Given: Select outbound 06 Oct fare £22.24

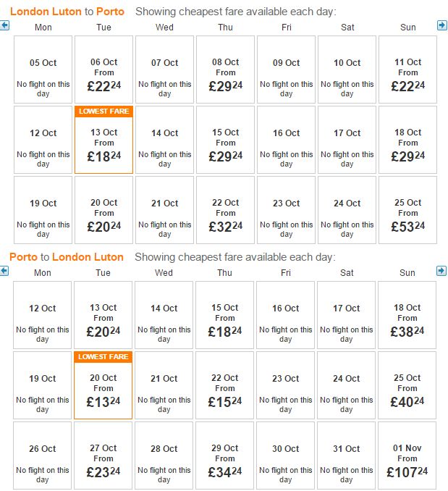Looking at the screenshot, I should tap(104, 70).
